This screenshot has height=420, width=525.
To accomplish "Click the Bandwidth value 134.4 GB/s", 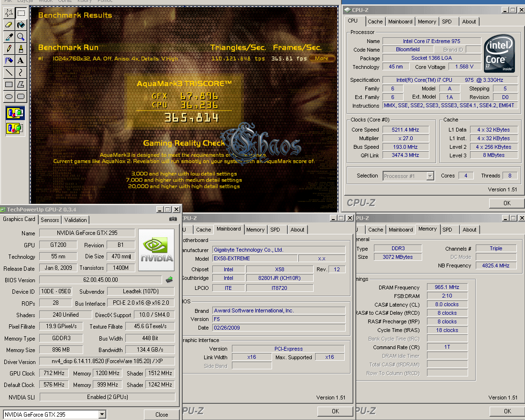I will [x=150, y=350].
